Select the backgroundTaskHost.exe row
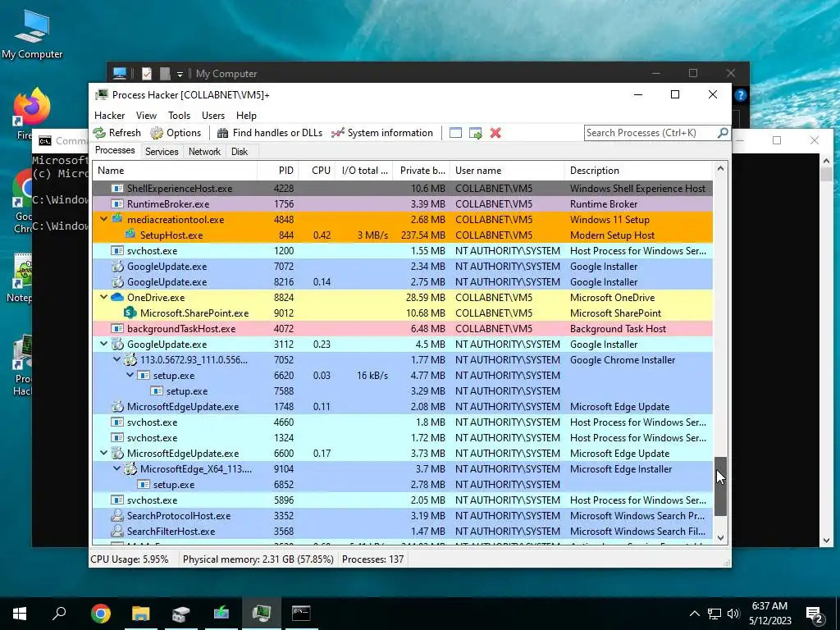Screen dimensions: 840x630 pyautogui.click(x=402, y=328)
